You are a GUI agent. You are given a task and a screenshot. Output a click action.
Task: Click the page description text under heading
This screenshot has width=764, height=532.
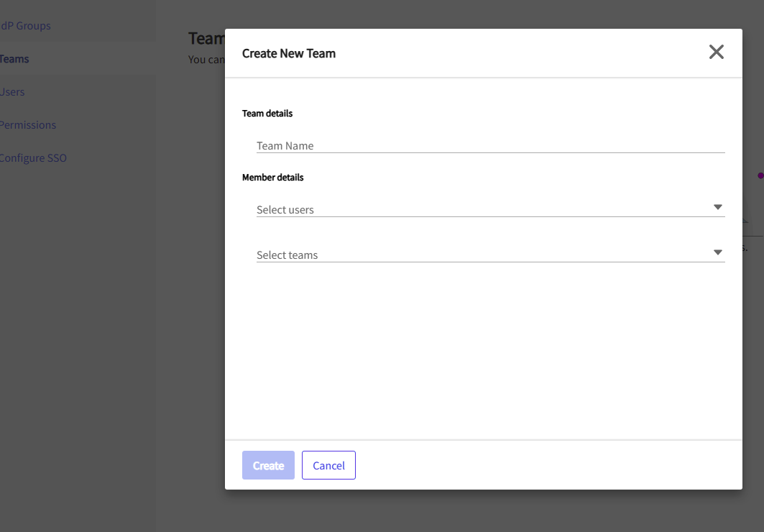[207, 60]
